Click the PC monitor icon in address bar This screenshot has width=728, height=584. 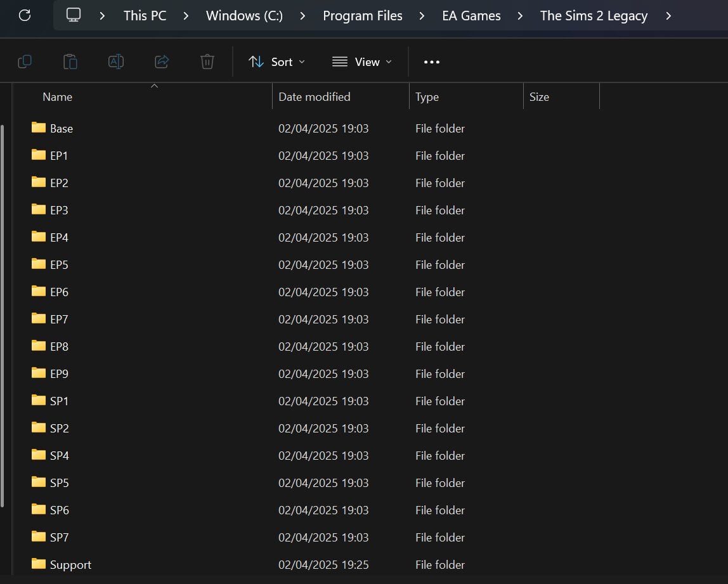click(x=74, y=15)
